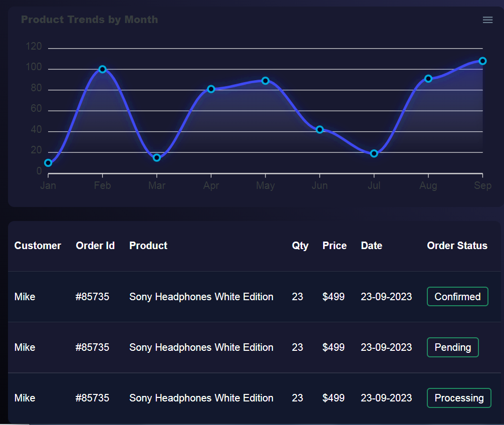Click the Jan label on the chart axis

pyautogui.click(x=48, y=185)
